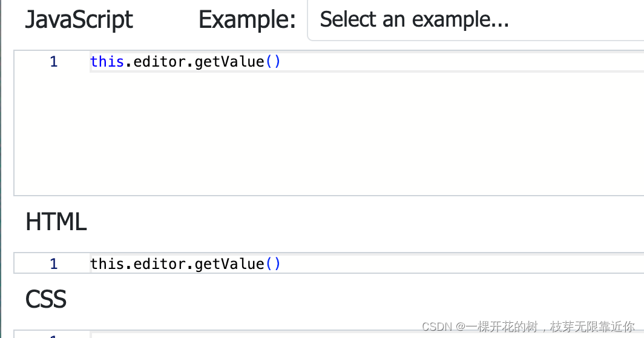This screenshot has width=644, height=338.
Task: Click the CSS section heading
Action: pyautogui.click(x=45, y=299)
